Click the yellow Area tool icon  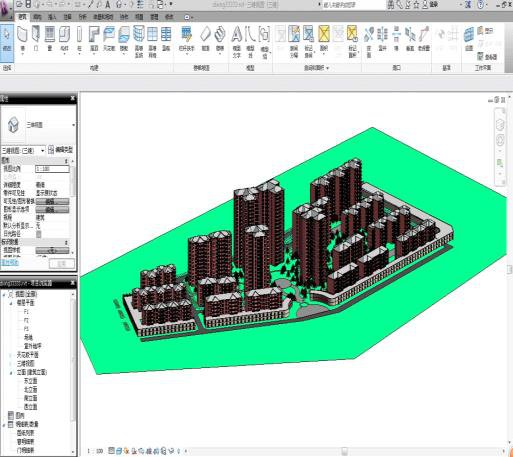324,39
